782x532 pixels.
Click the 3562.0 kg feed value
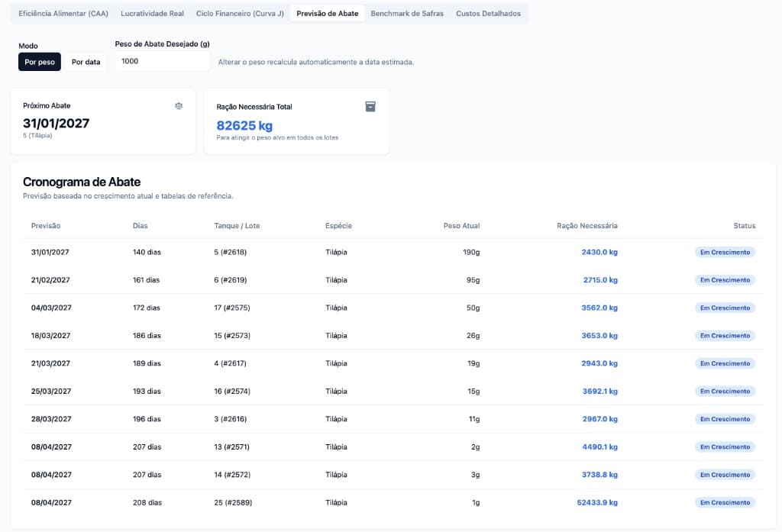599,308
